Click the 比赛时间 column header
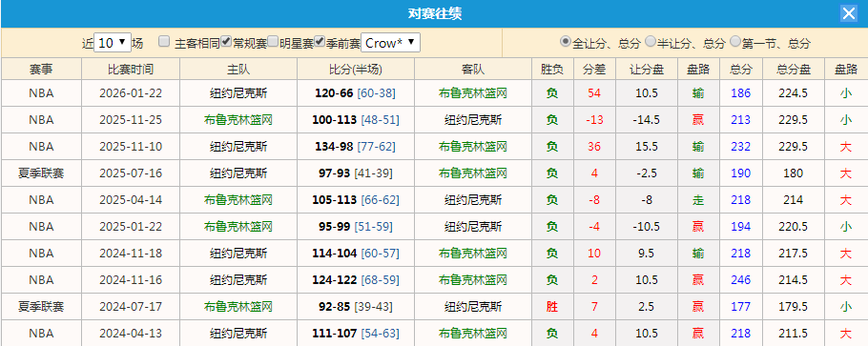The image size is (868, 346). click(131, 70)
